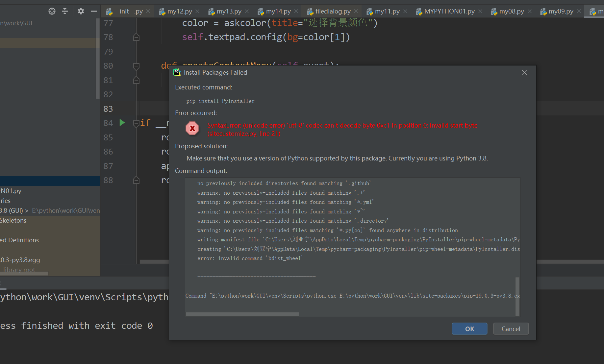The height and width of the screenshot is (364, 604).
Task: Click the 'writing manifest file' output line
Action: [359, 240]
